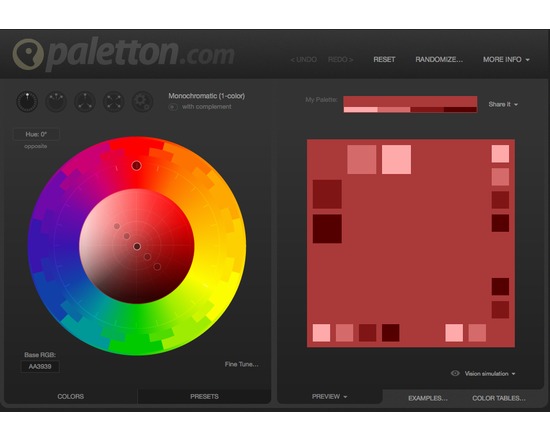Select the Triad color mode icon
The width and height of the screenshot is (550, 440).
(85, 102)
